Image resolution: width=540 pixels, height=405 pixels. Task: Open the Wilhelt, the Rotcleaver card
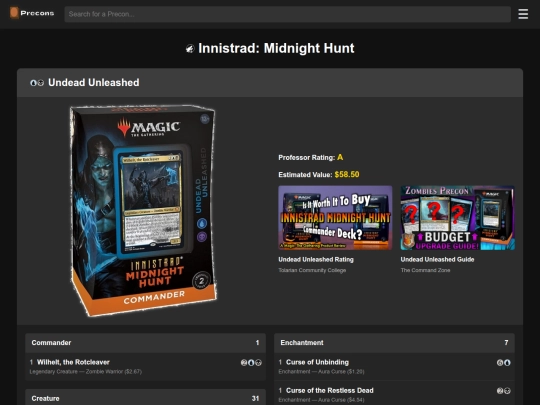73,362
